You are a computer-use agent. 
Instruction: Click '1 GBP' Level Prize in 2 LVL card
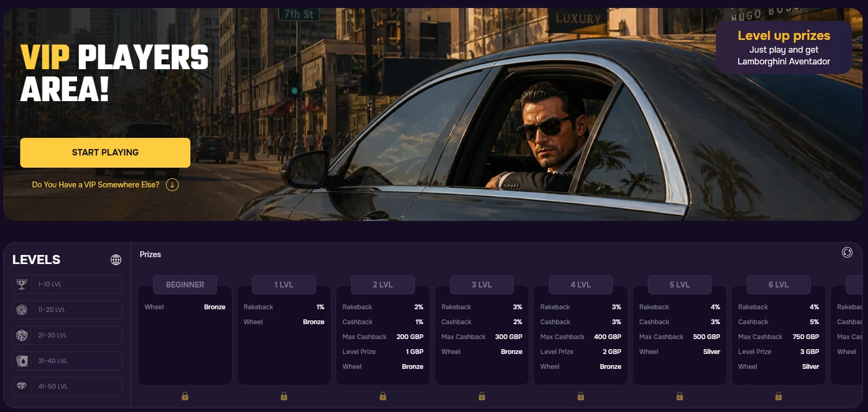[x=414, y=352]
